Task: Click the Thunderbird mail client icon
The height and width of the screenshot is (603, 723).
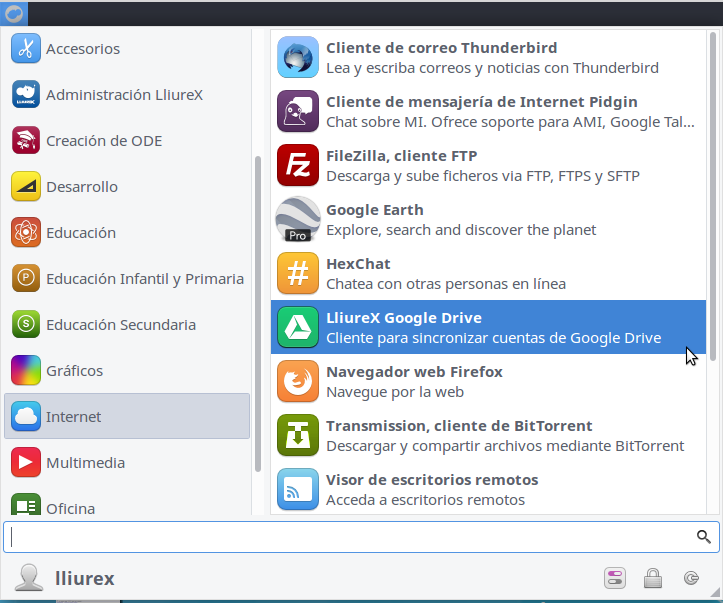Action: coord(297,57)
